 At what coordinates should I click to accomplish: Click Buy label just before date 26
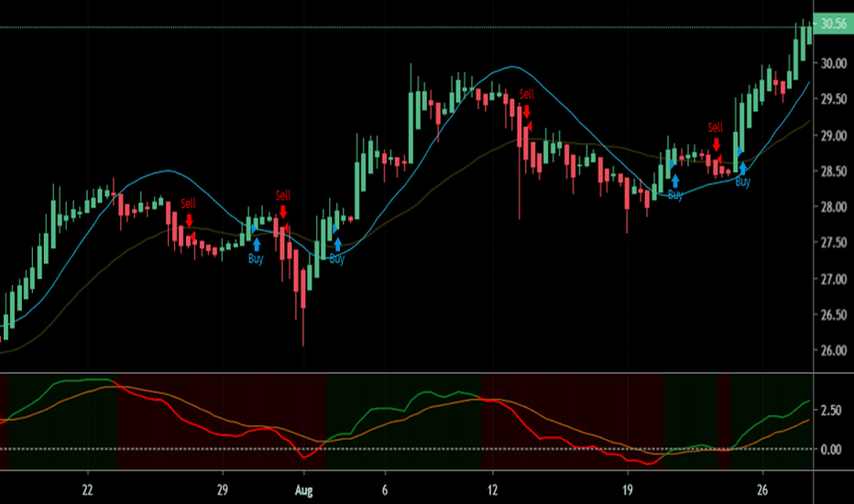[742, 181]
